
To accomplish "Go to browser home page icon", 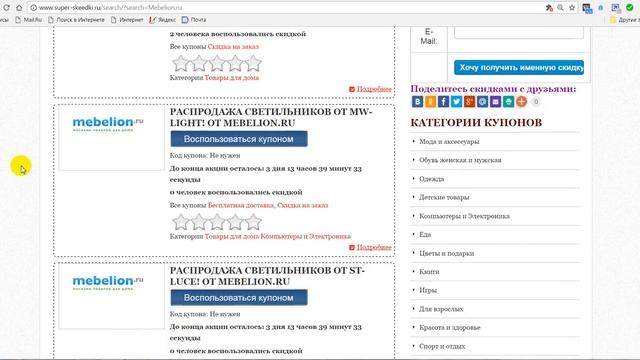I will pos(19,7).
